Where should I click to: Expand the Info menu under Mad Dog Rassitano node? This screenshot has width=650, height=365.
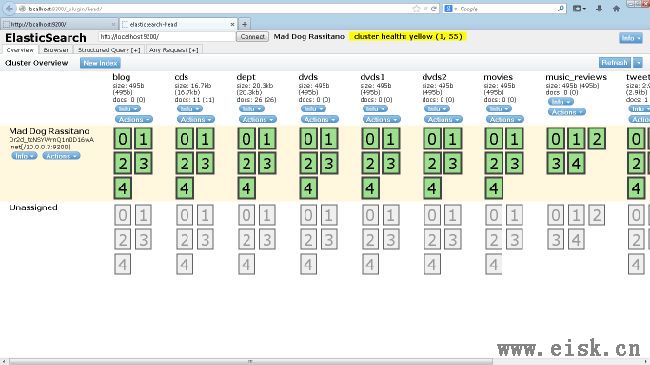(24, 156)
